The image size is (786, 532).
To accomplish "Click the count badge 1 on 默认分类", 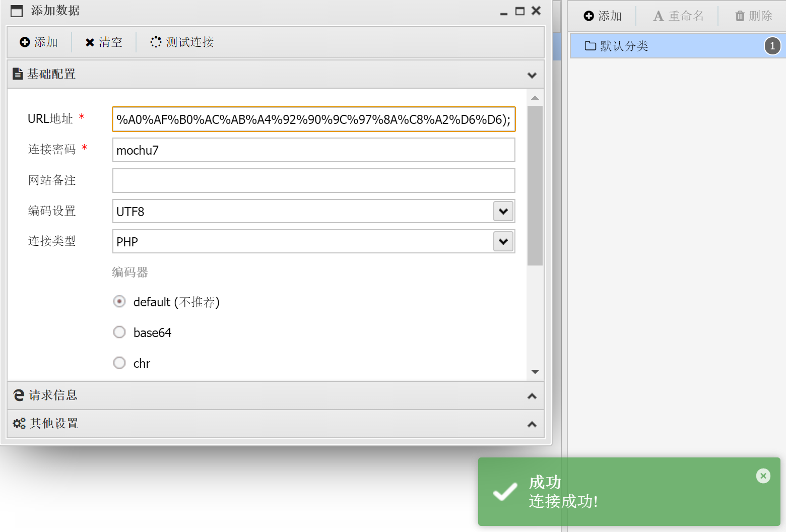I will [x=772, y=46].
